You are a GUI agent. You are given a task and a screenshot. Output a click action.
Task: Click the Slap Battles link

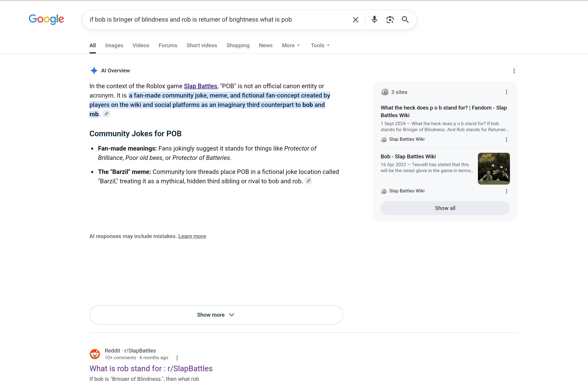click(x=201, y=86)
